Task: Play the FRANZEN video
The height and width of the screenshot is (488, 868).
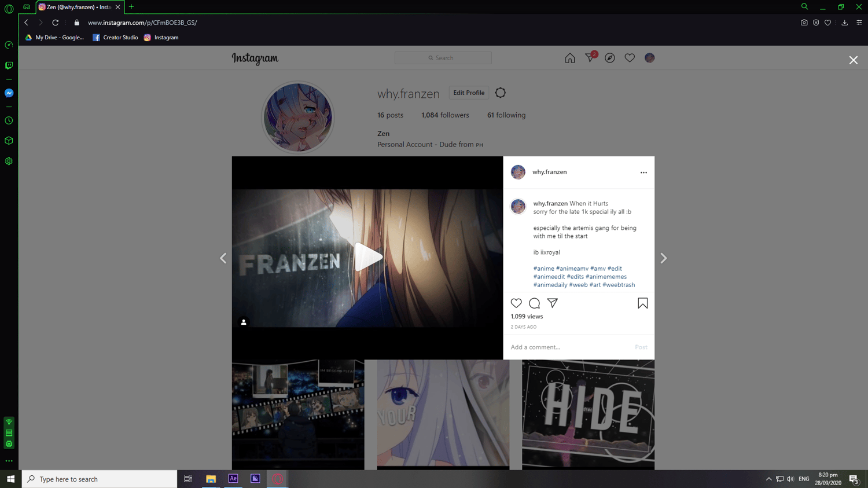Action: (367, 258)
